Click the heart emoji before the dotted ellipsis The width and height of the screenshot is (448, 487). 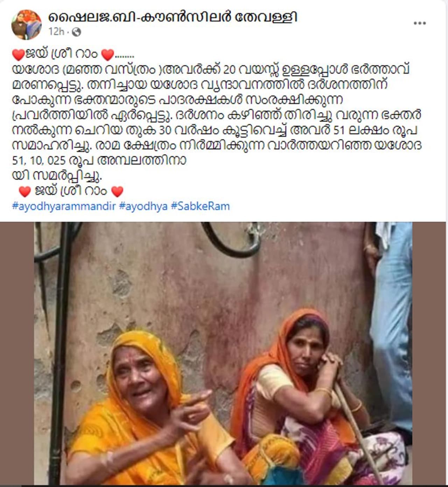tap(107, 55)
